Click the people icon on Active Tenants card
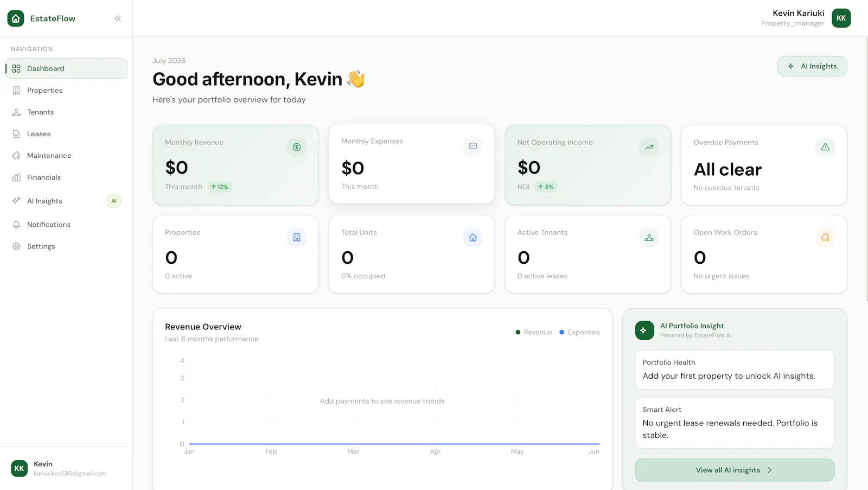 [x=649, y=237]
